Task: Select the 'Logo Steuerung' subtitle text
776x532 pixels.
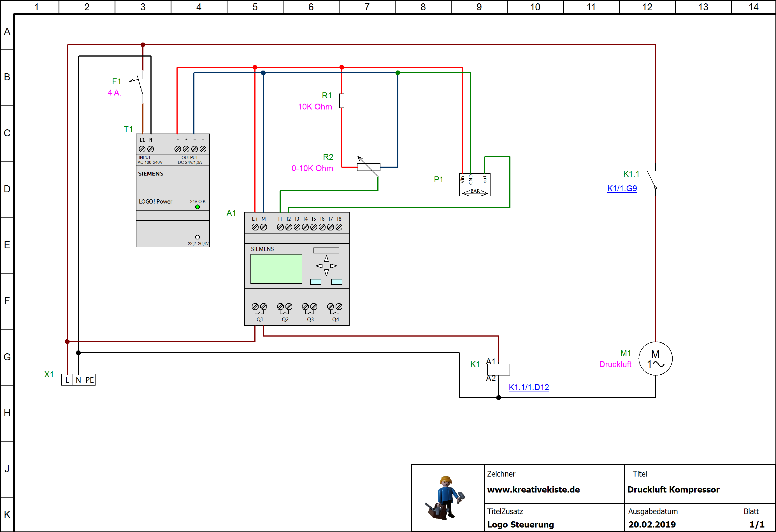Action: (x=520, y=525)
